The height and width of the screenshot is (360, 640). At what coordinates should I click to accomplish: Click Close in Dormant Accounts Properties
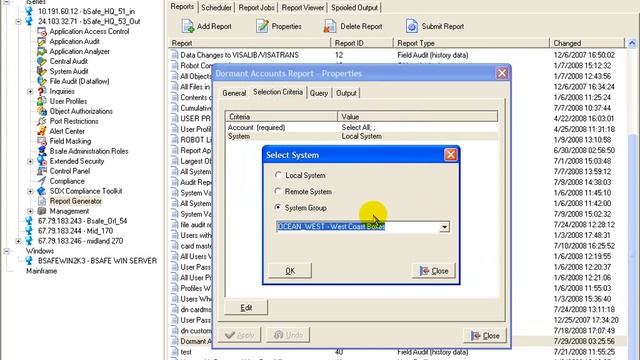485,336
